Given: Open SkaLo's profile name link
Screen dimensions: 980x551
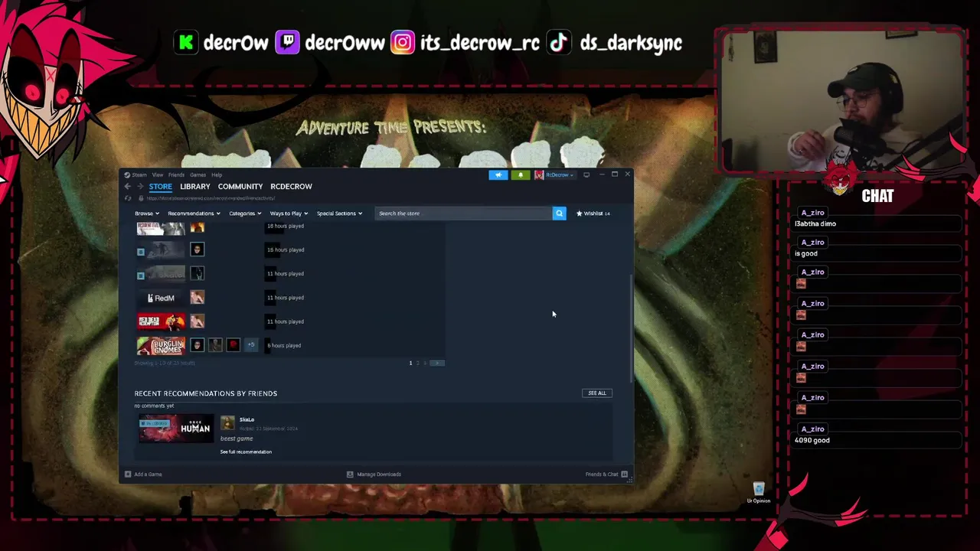Looking at the screenshot, I should pos(247,419).
